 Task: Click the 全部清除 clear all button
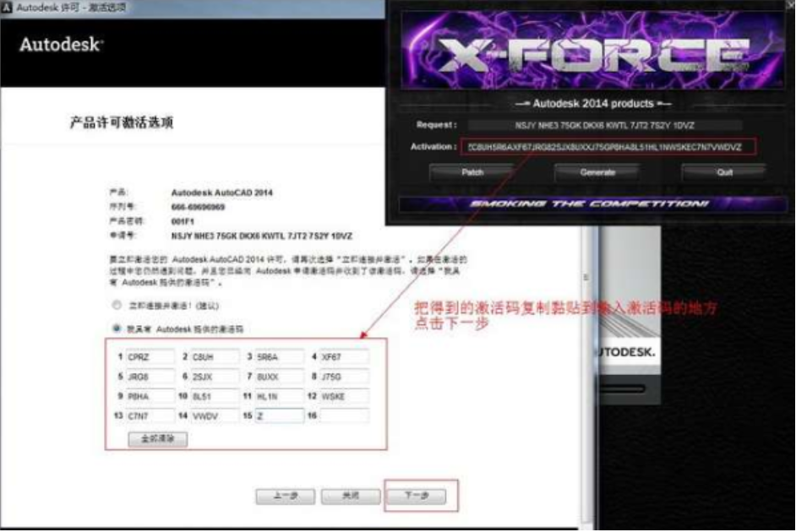[157, 438]
